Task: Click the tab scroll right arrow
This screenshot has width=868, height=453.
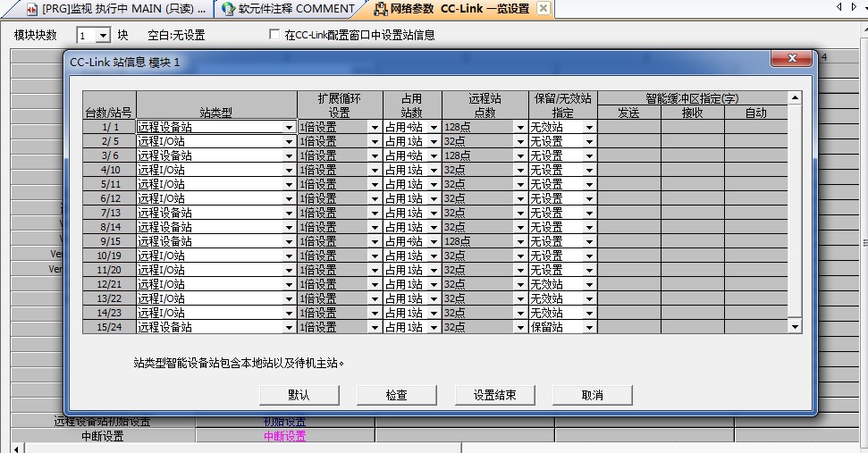Action: point(852,8)
